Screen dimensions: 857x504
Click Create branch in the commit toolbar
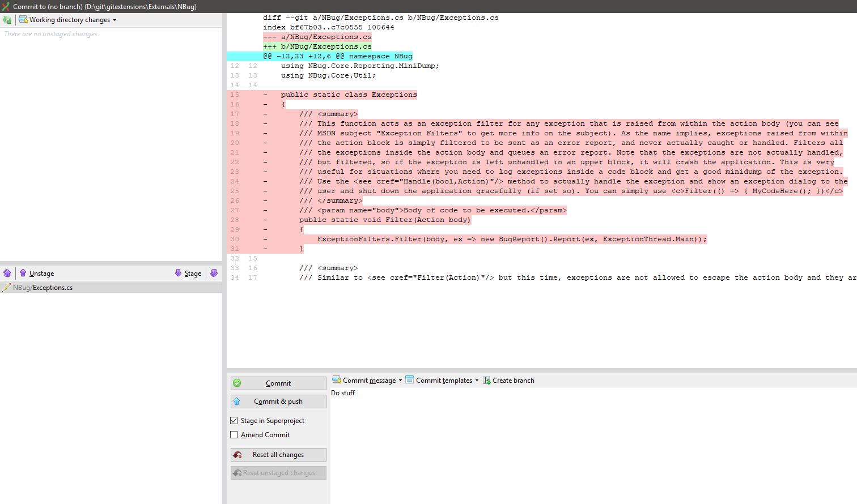[x=508, y=381]
